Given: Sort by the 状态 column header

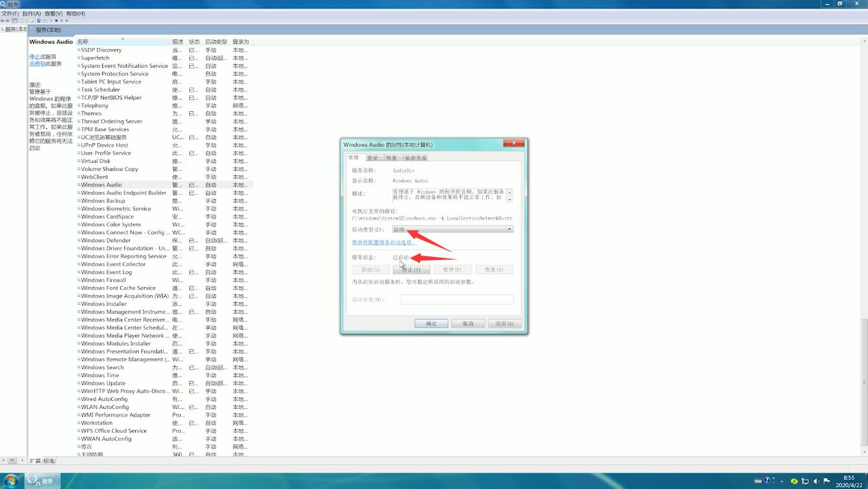Looking at the screenshot, I should tap(195, 41).
